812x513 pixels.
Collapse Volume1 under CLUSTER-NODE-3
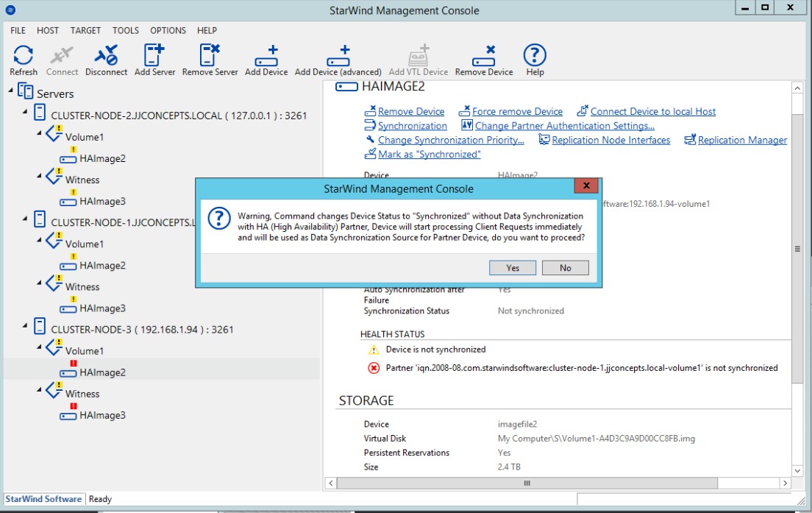pyautogui.click(x=40, y=347)
